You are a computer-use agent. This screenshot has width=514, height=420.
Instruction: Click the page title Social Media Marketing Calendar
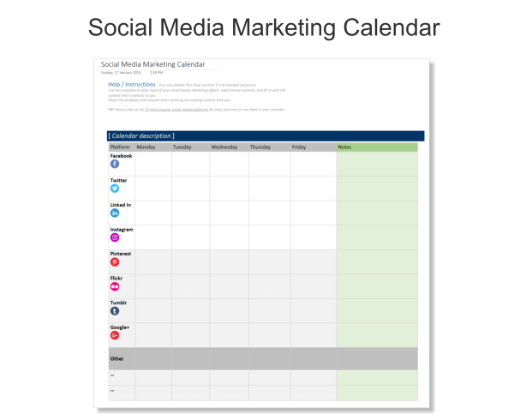pos(264,27)
